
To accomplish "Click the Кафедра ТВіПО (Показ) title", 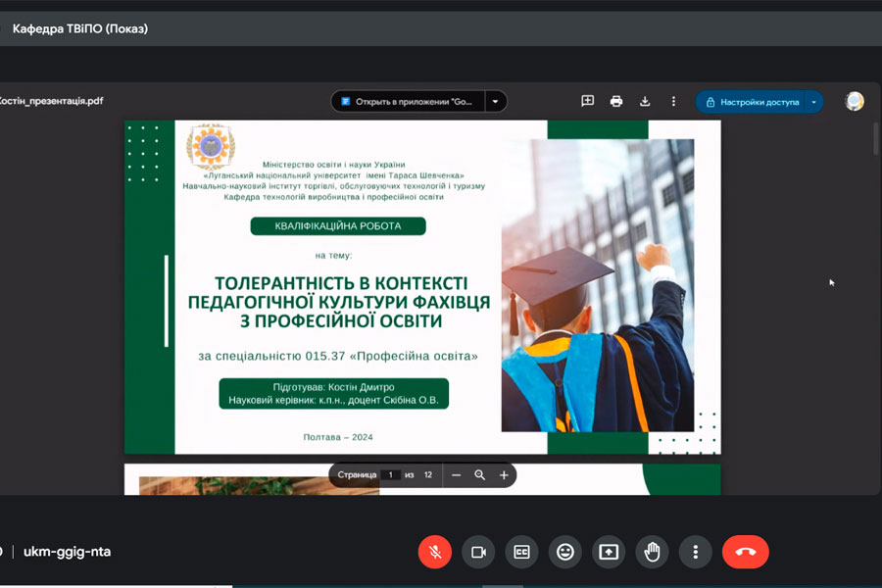I will (x=80, y=28).
